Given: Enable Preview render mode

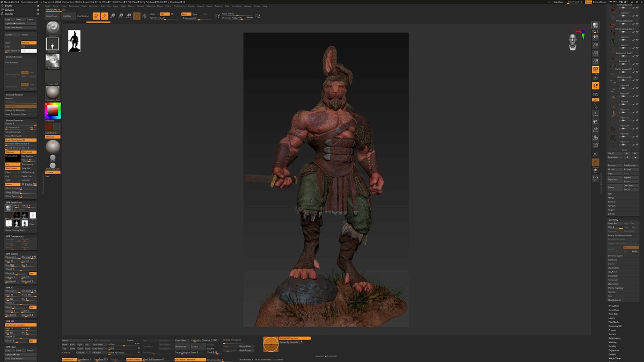Looking at the screenshot, I should click(x=28, y=42).
